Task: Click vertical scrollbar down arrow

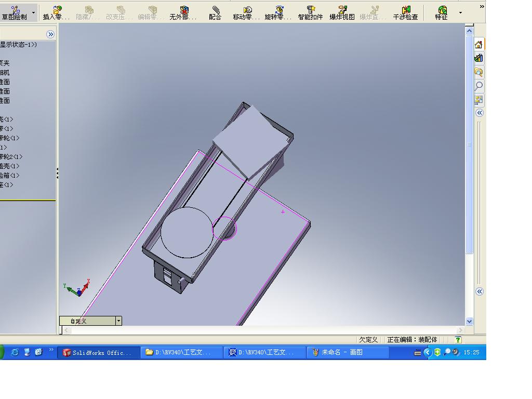Action: (x=469, y=321)
